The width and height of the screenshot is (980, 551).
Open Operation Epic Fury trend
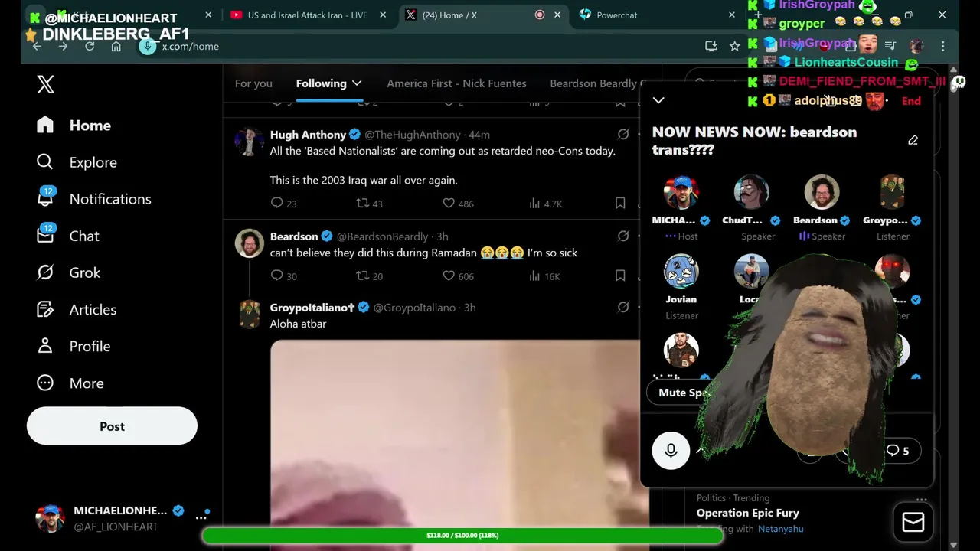[747, 513]
